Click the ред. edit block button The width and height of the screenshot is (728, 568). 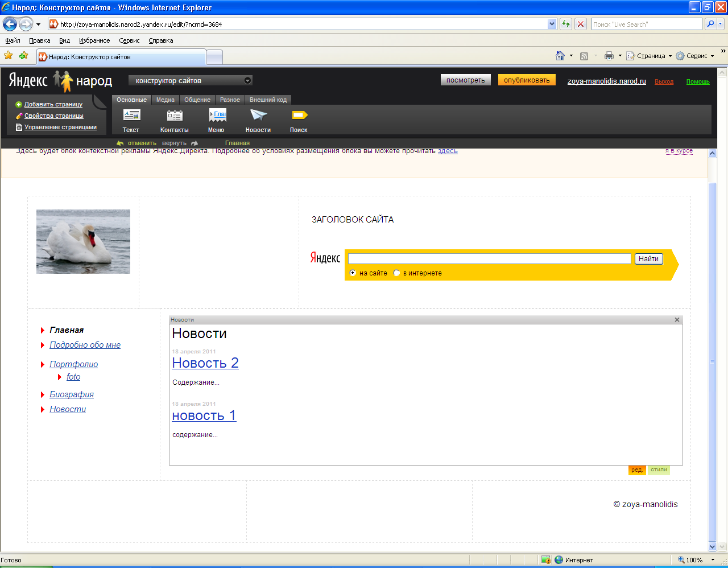coord(637,470)
